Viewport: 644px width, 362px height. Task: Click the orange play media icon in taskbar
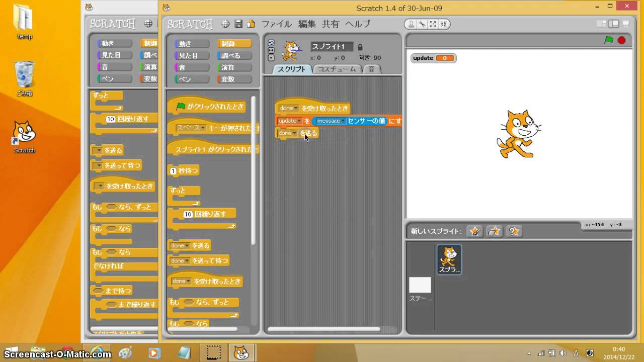tap(154, 353)
